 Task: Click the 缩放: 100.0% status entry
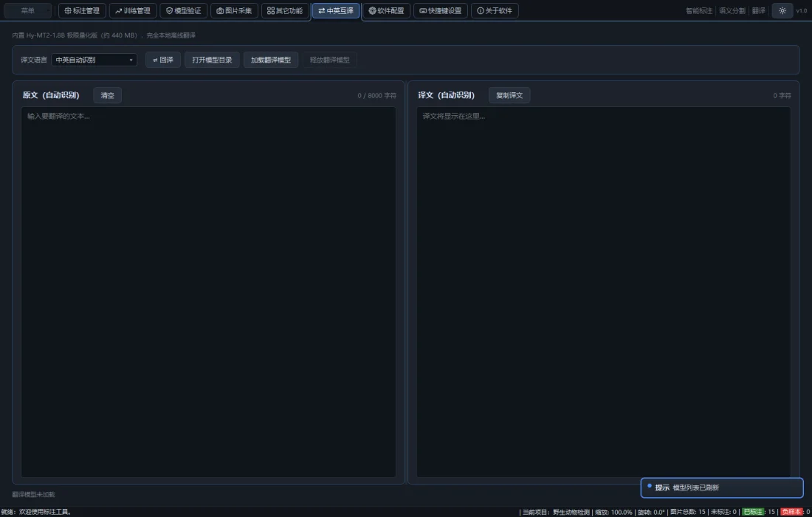click(x=613, y=513)
